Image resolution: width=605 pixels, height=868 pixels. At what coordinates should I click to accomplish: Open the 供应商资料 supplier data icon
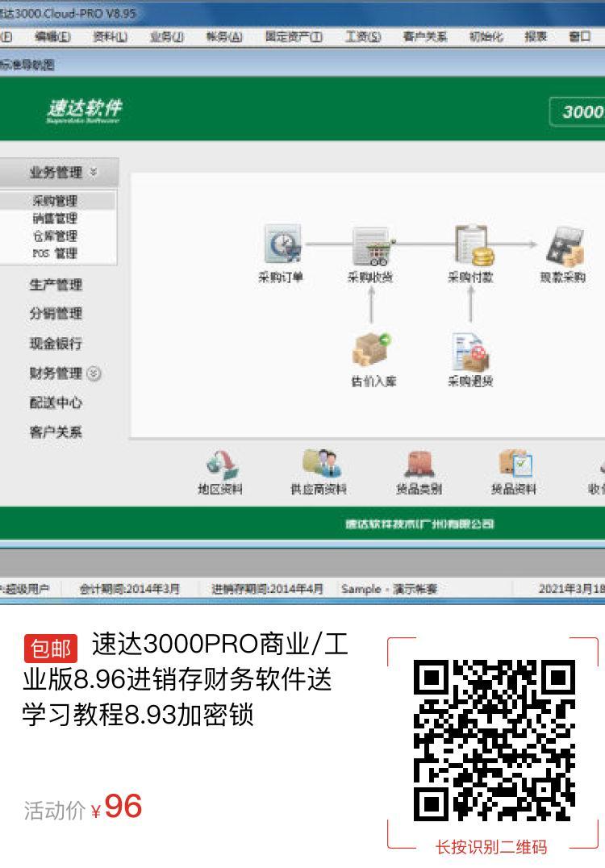(320, 463)
